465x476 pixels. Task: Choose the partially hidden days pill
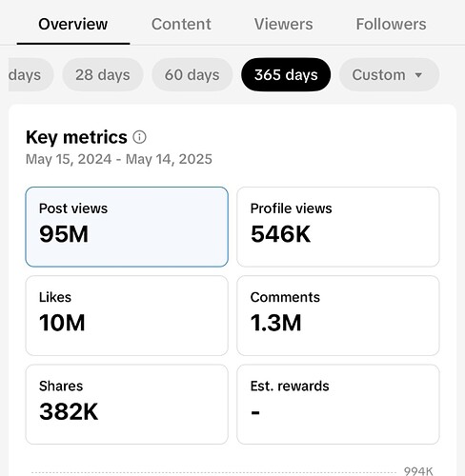(x=30, y=75)
